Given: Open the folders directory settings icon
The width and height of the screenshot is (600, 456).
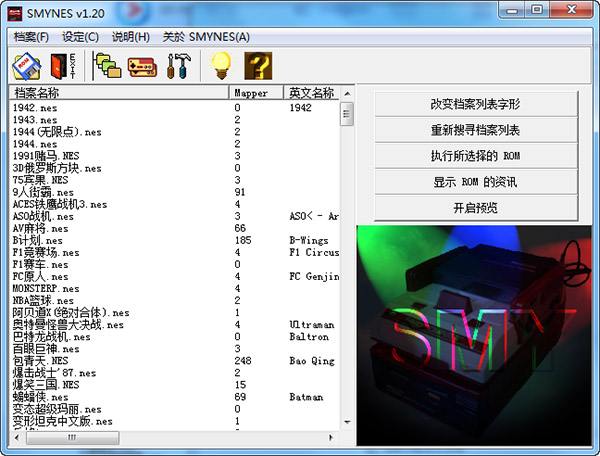Looking at the screenshot, I should (107, 66).
